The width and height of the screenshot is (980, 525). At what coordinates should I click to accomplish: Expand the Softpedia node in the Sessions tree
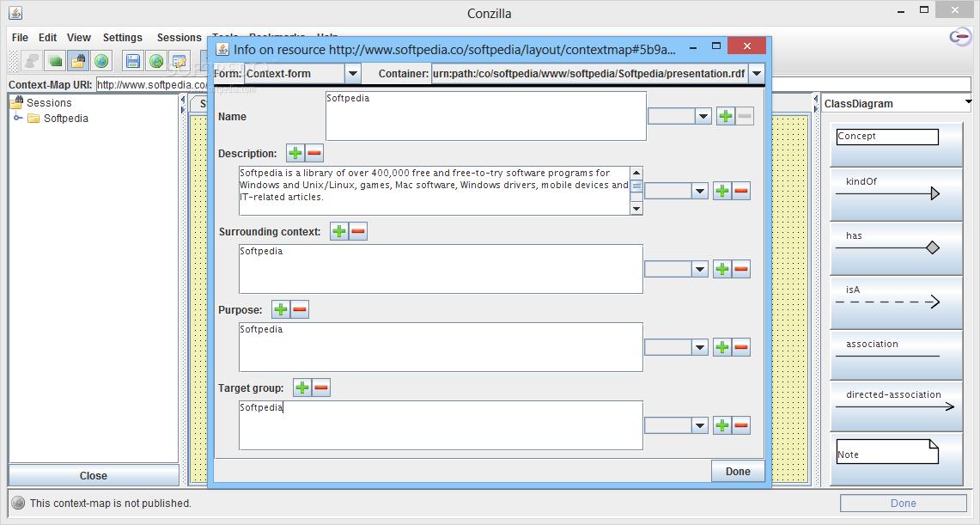point(18,118)
